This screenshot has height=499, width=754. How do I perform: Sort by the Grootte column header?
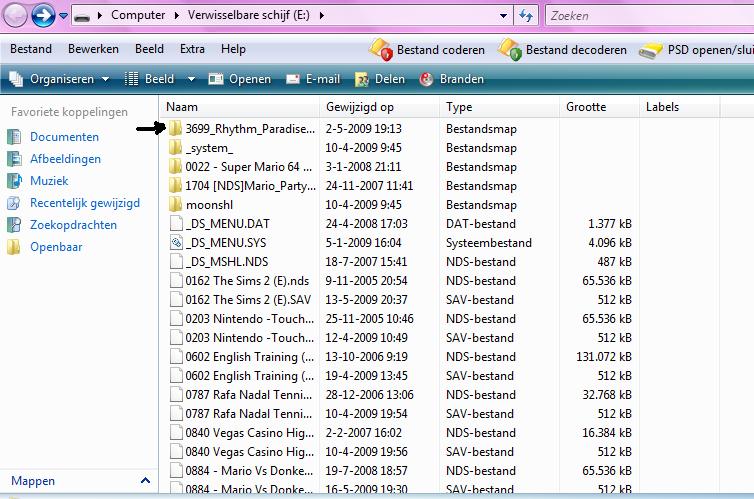[x=600, y=107]
